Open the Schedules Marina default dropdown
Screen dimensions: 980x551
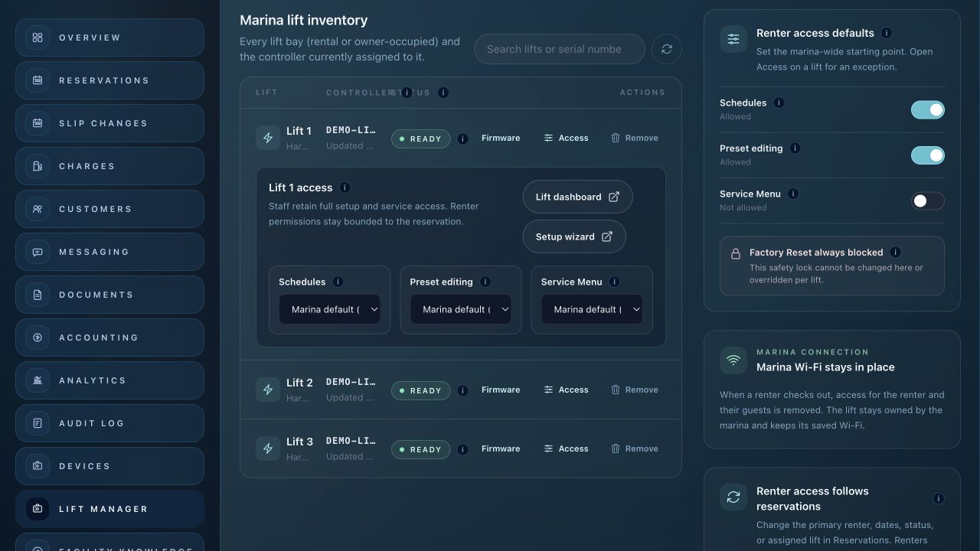(329, 309)
